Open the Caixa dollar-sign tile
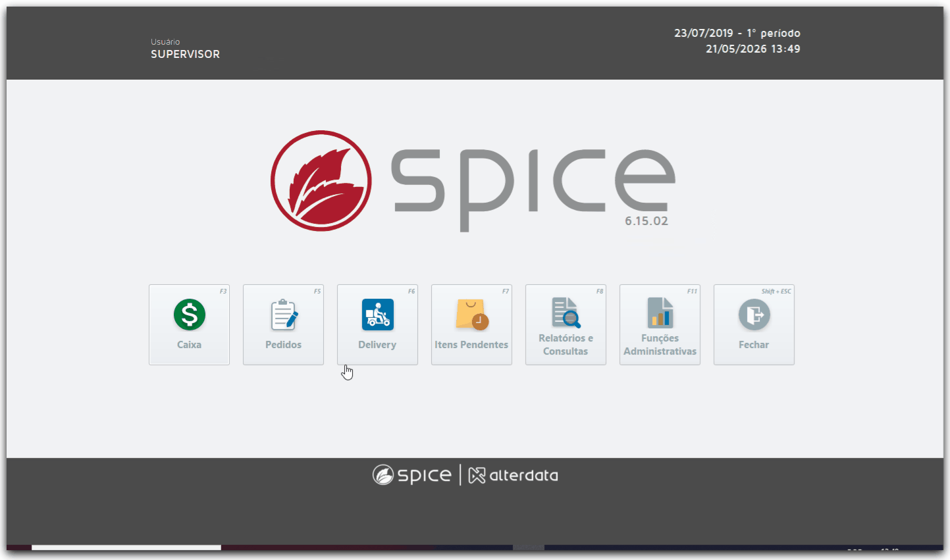The width and height of the screenshot is (950, 560). (x=189, y=324)
